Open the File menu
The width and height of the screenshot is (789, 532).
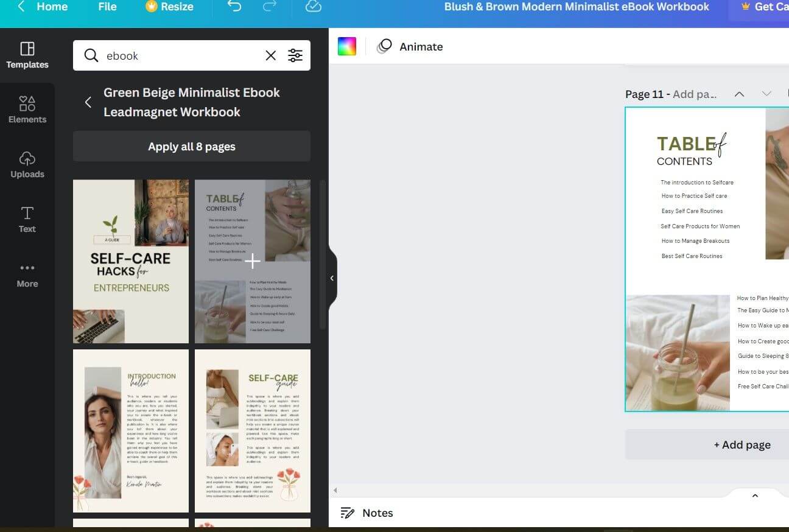tap(107, 7)
